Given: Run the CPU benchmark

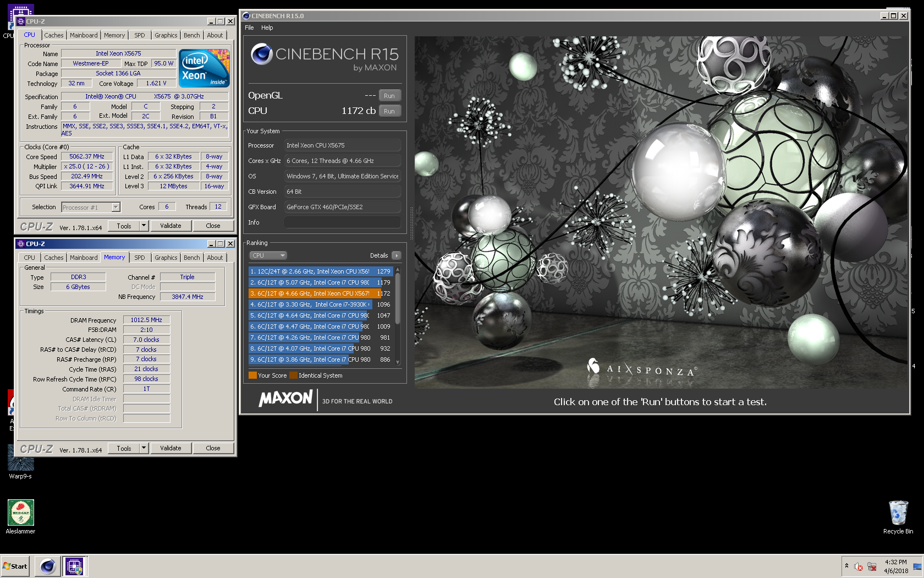Looking at the screenshot, I should tap(390, 111).
